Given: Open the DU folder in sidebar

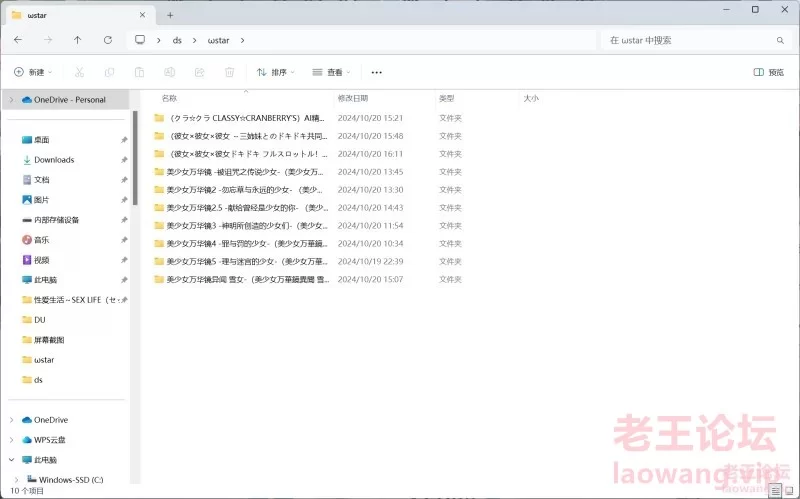Looking at the screenshot, I should [40, 320].
